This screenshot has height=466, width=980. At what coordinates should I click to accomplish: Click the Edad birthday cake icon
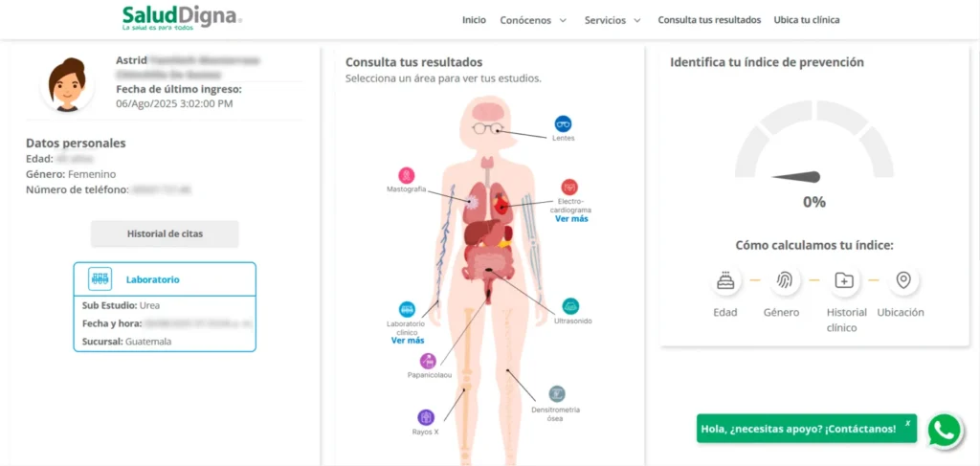point(725,280)
